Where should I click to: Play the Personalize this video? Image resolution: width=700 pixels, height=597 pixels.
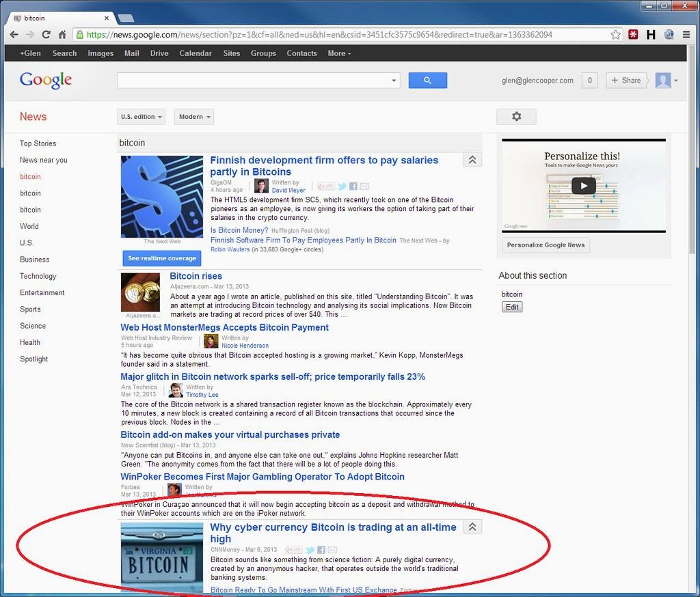(584, 186)
